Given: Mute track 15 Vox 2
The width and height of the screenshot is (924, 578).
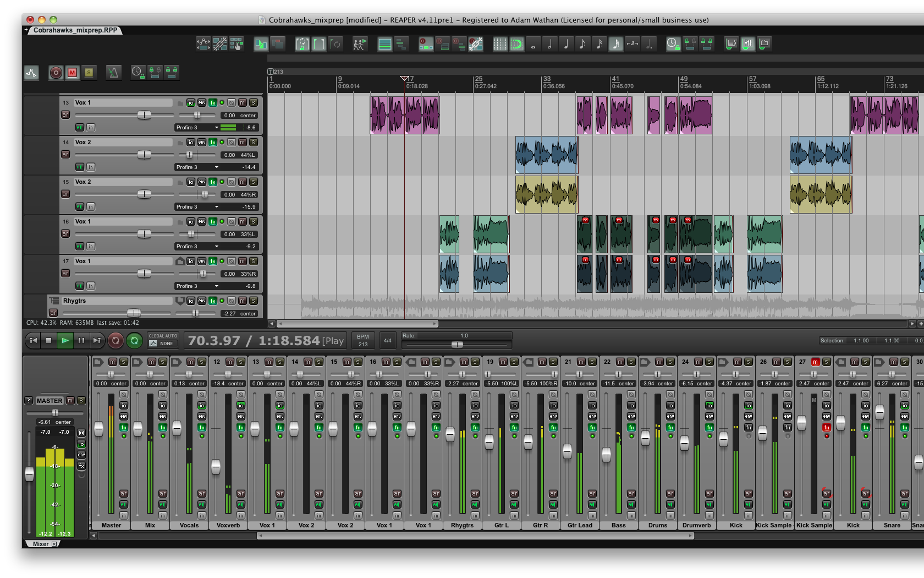Looking at the screenshot, I should (x=243, y=182).
